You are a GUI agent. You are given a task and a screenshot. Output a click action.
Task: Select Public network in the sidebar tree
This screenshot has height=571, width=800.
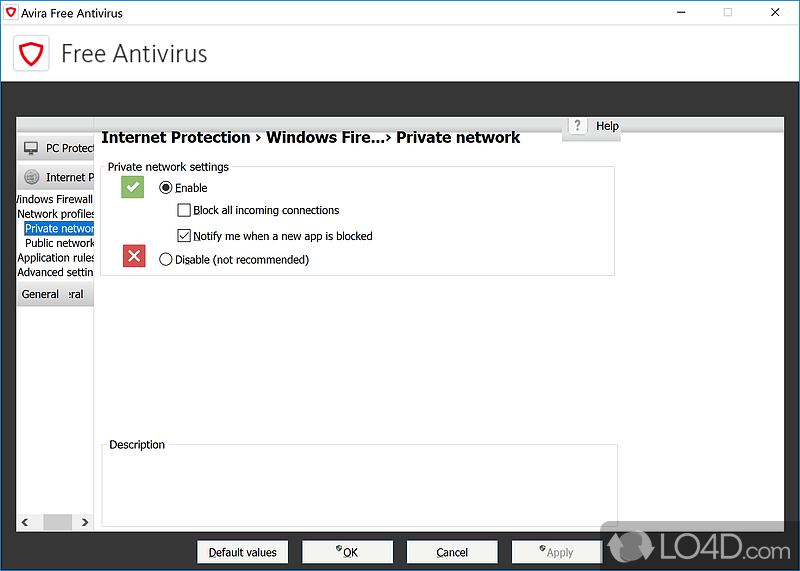[x=60, y=243]
